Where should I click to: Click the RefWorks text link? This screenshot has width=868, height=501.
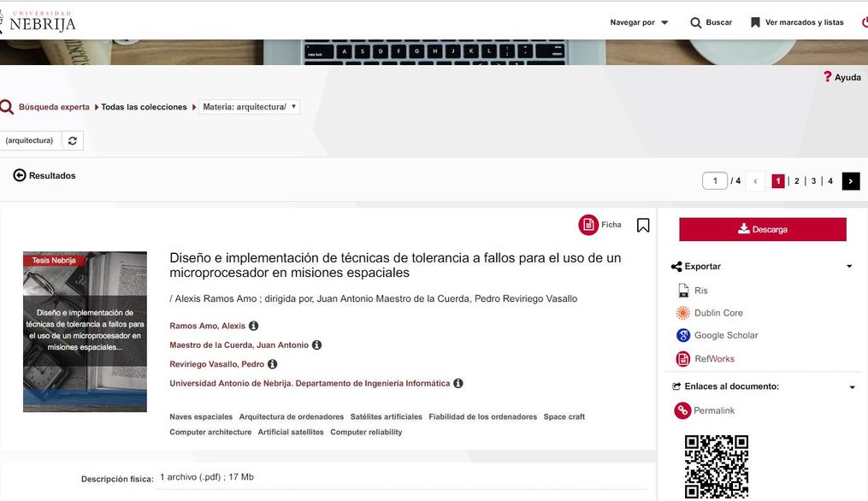click(714, 359)
